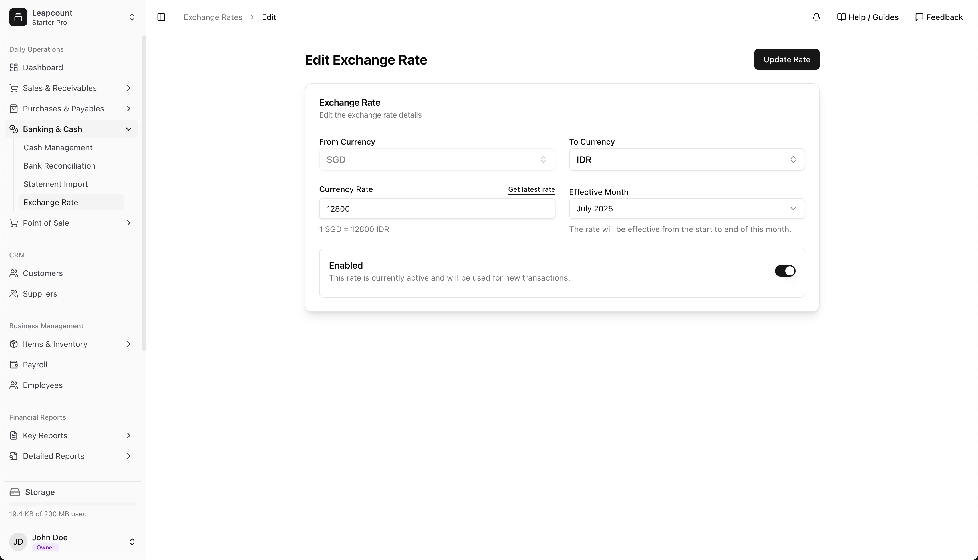This screenshot has height=560, width=978.
Task: Click the Items & Inventory box icon
Action: (x=14, y=344)
